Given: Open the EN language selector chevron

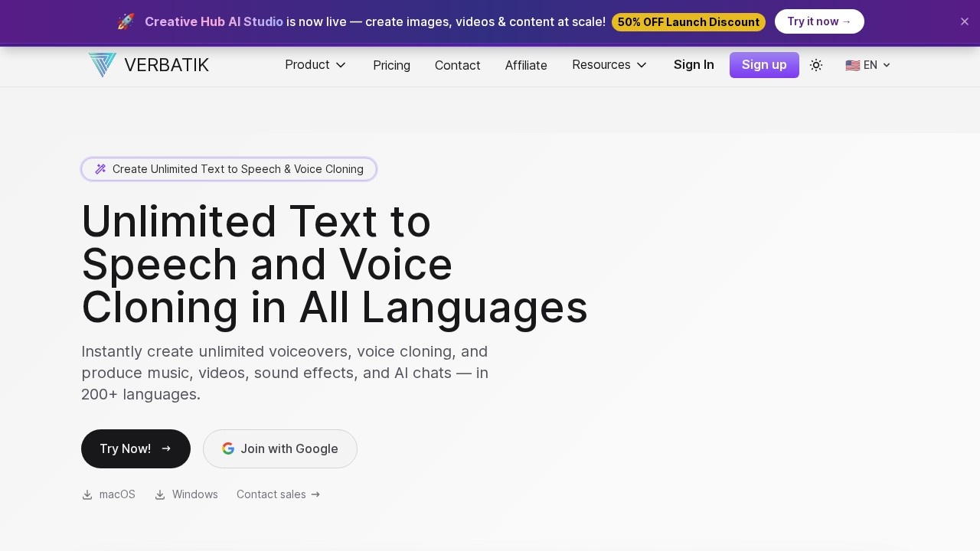Looking at the screenshot, I should (x=887, y=65).
